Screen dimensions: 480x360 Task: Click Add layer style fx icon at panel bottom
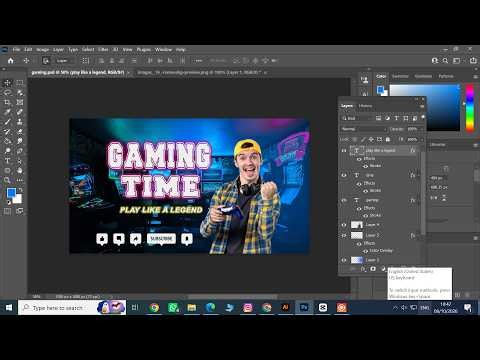tap(363, 269)
